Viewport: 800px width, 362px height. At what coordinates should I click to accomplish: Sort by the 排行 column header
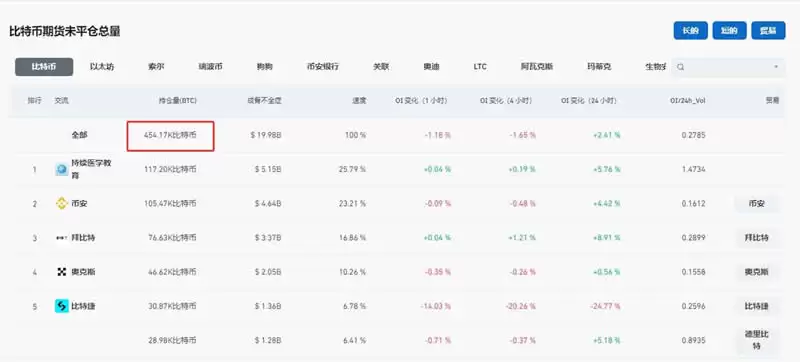point(34,101)
